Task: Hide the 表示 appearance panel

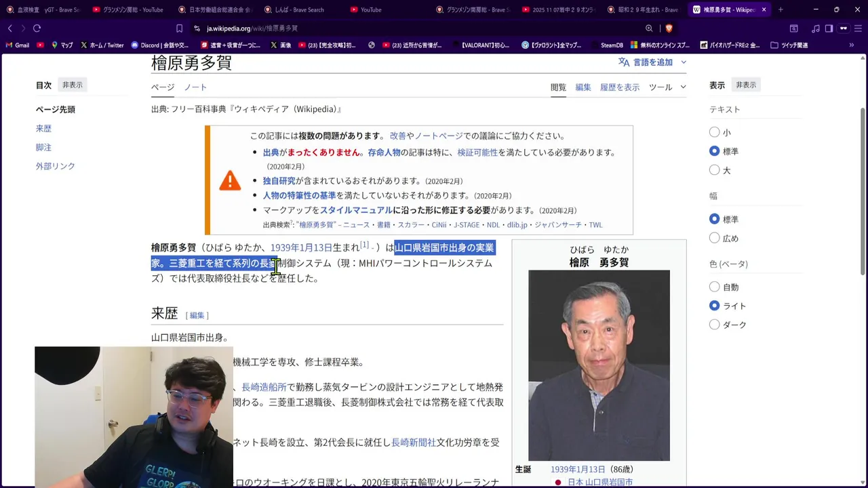Action: tap(746, 85)
